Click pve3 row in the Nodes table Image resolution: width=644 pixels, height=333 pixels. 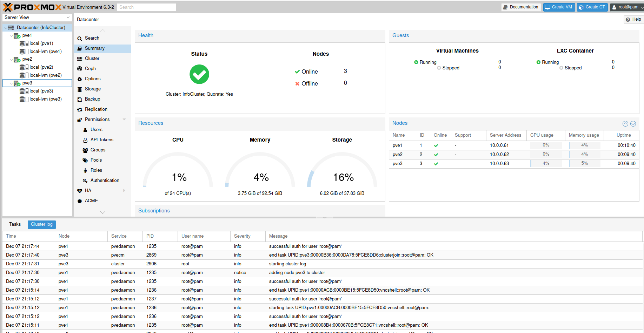[x=514, y=164]
